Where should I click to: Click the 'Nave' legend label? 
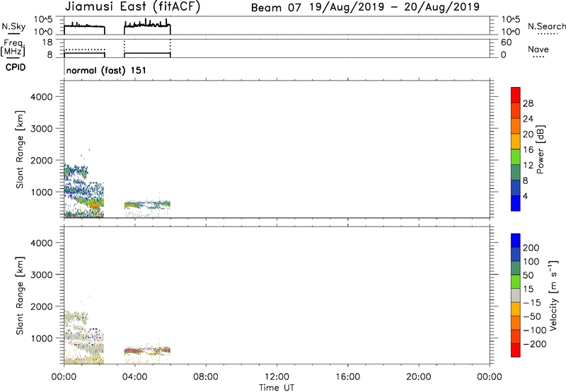[x=538, y=50]
